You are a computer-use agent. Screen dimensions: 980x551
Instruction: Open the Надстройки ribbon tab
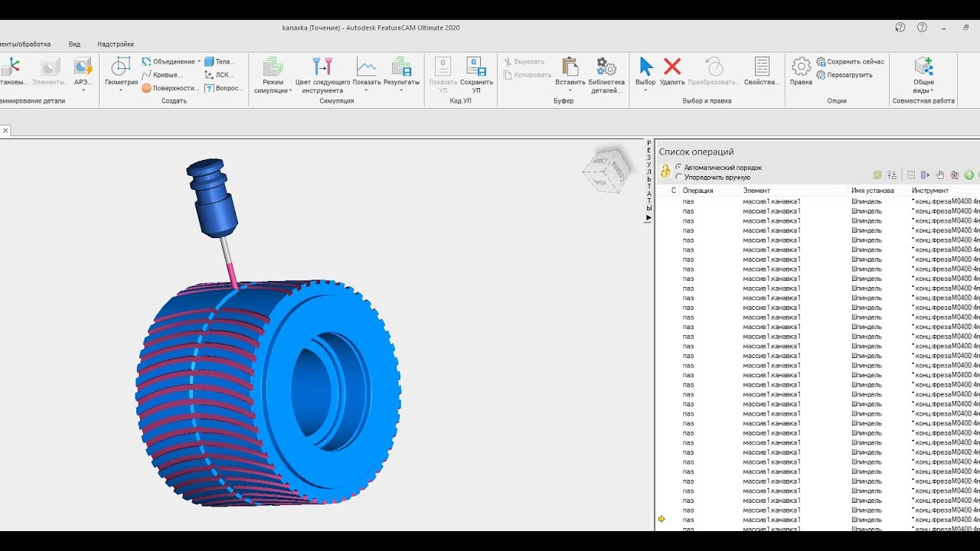click(116, 44)
